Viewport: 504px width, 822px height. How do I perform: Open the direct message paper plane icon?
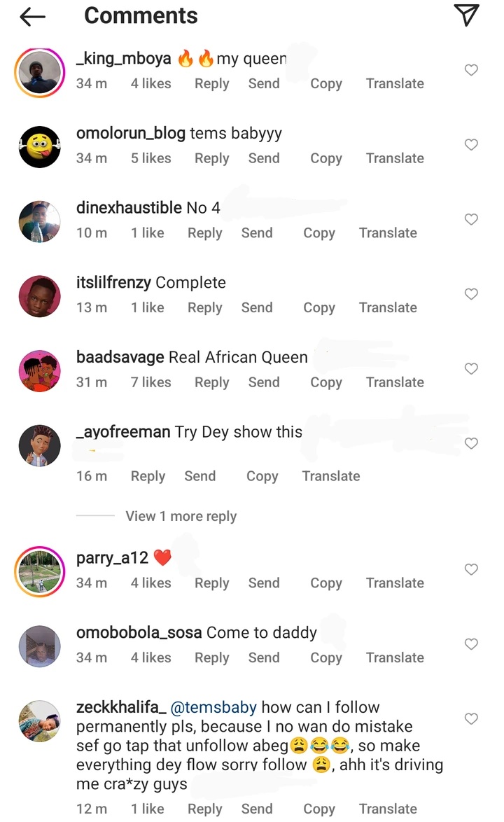coord(466,15)
